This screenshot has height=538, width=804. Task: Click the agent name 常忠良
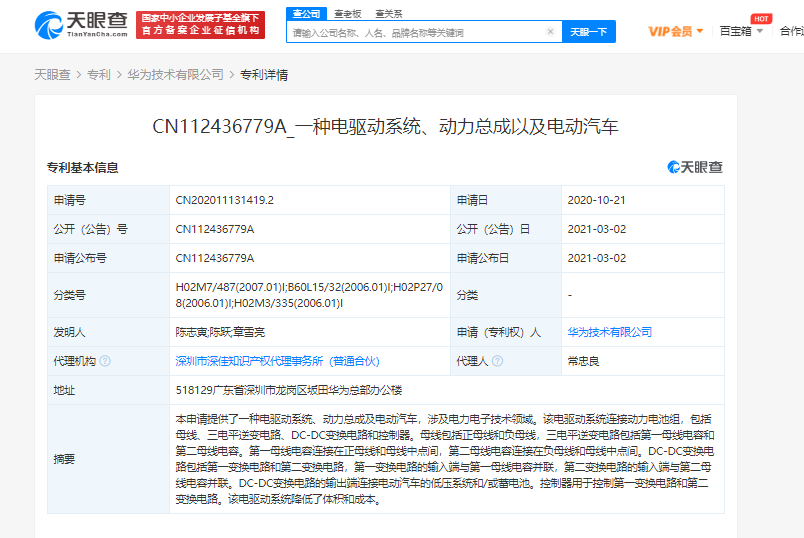[583, 361]
